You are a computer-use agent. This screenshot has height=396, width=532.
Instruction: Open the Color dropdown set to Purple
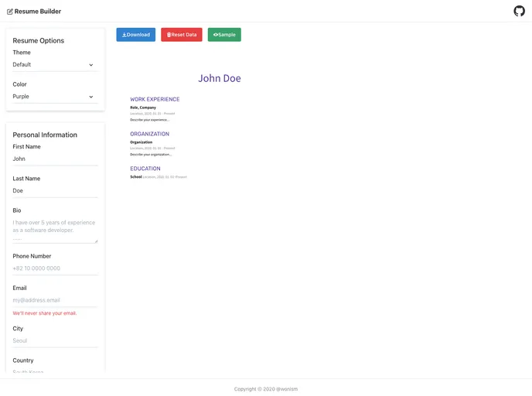56,97
